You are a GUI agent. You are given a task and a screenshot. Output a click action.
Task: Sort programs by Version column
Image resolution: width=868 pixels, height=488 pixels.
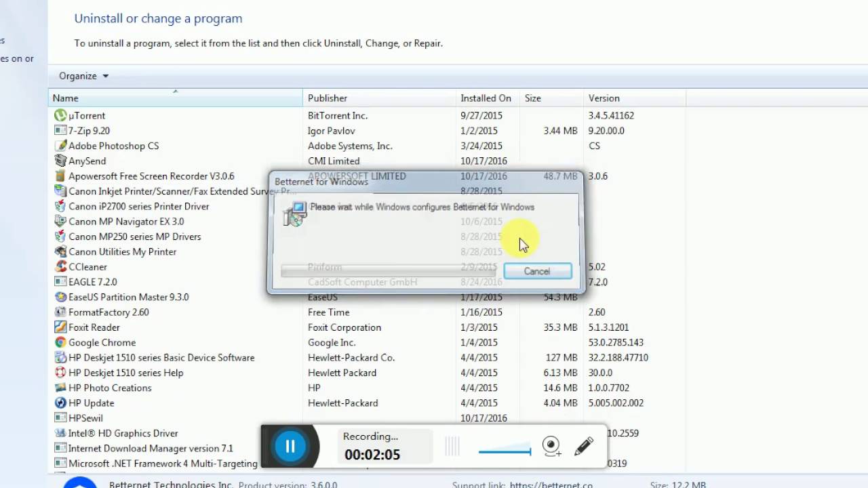point(634,98)
